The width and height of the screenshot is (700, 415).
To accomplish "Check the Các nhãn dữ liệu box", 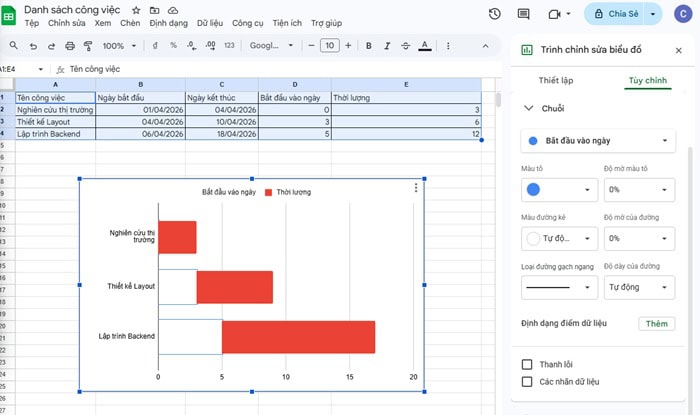I will pos(528,382).
